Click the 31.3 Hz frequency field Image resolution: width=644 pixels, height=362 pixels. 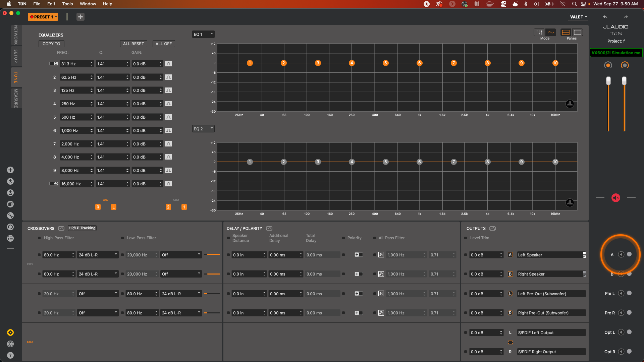77,64
